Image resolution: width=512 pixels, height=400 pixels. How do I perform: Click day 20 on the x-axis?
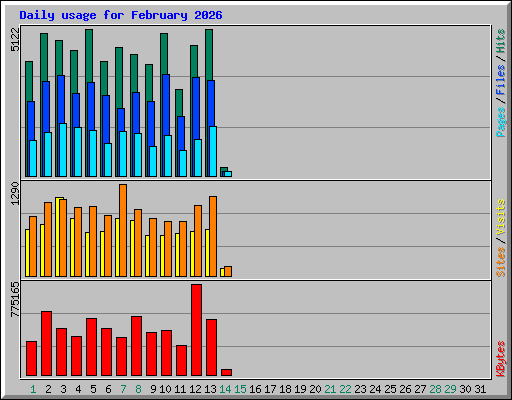click(x=315, y=389)
